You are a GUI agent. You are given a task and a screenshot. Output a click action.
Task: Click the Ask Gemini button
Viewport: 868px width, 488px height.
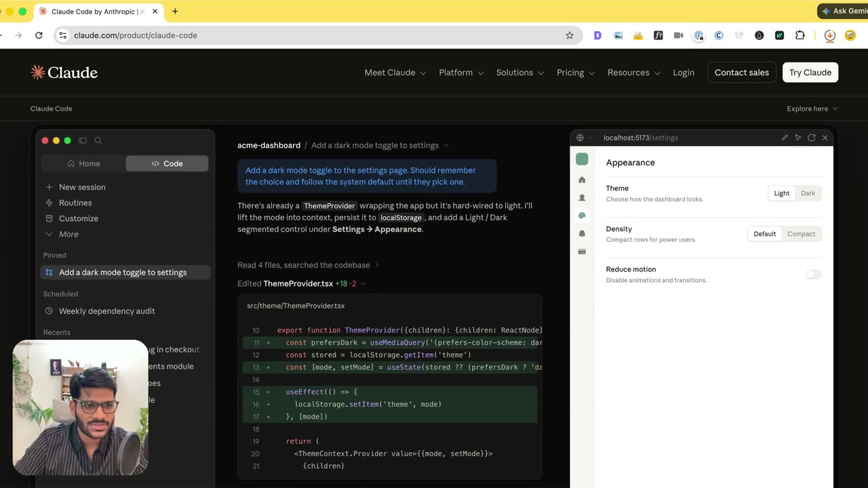coord(843,11)
